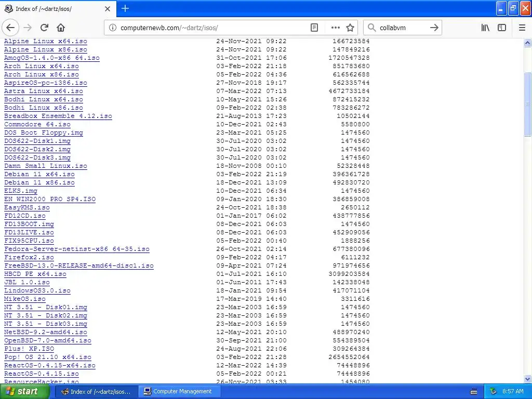Switch to Computer Management taskbar window

(x=180, y=392)
